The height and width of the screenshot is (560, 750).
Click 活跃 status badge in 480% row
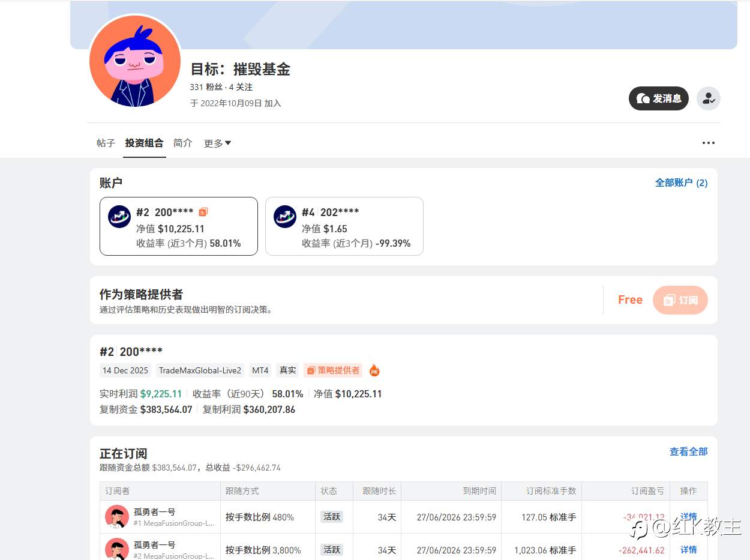(332, 517)
